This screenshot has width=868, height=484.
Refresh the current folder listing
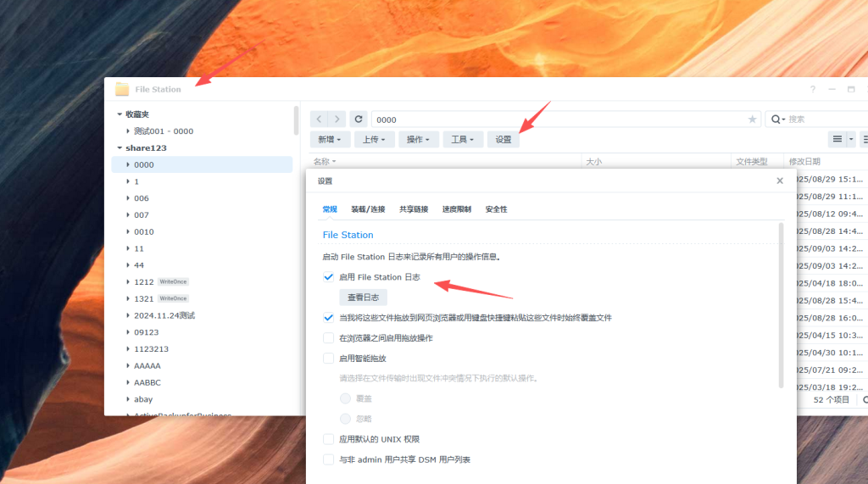point(359,120)
